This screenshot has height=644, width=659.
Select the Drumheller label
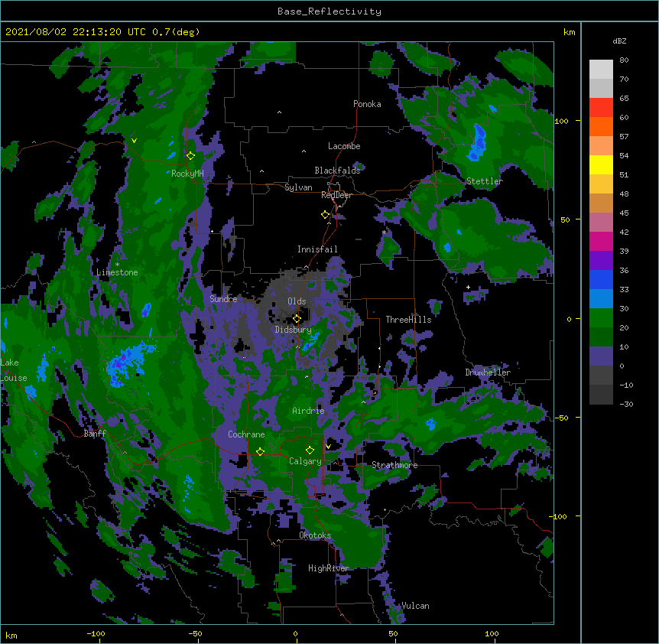[x=488, y=372]
